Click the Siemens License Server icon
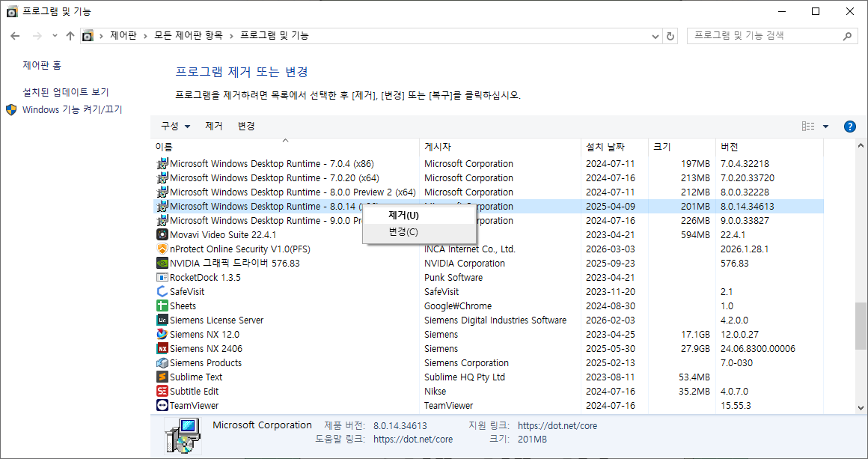The height and width of the screenshot is (459, 868). click(162, 320)
